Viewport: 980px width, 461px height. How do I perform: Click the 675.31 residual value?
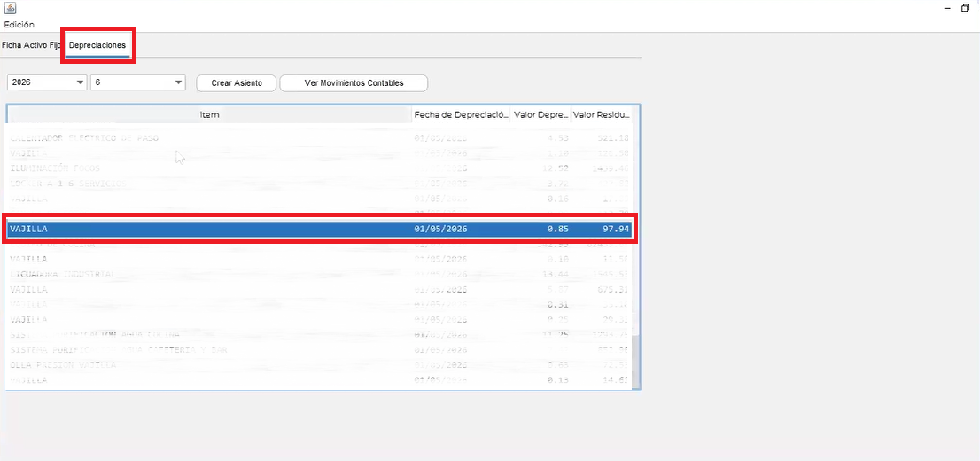click(x=612, y=290)
